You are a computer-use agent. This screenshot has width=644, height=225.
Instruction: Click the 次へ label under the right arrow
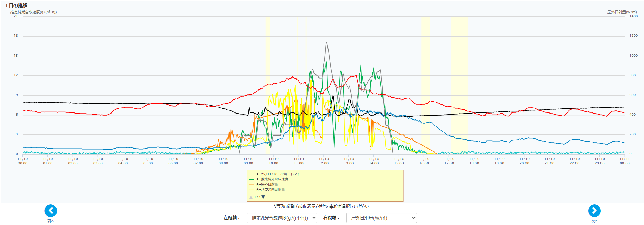point(594,221)
